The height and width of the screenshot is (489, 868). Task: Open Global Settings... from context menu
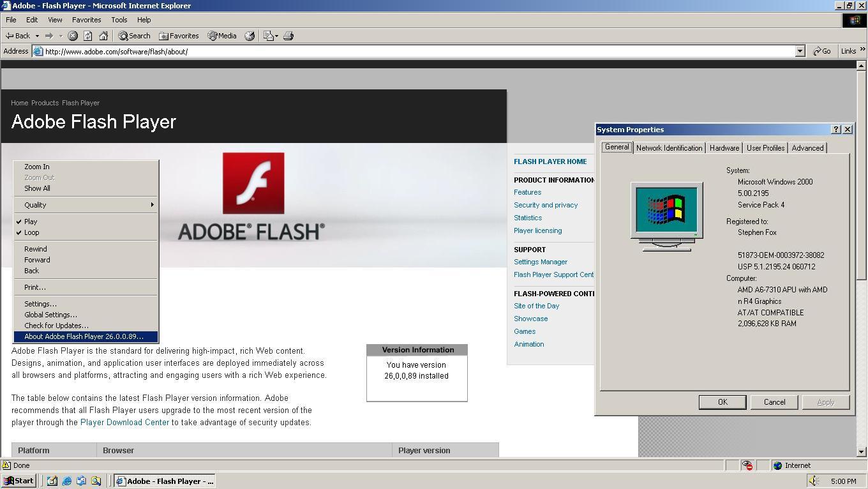pos(86,315)
